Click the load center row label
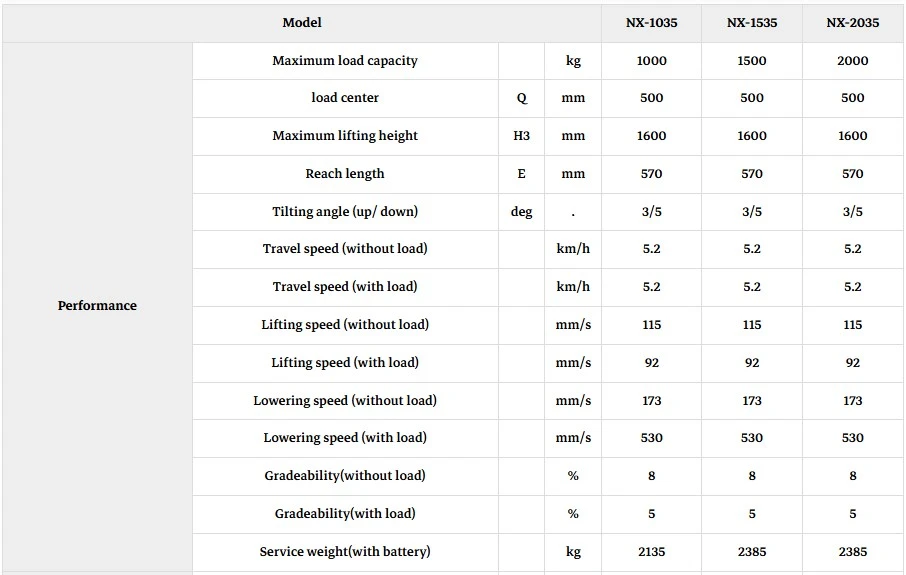Screen dimensions: 906x575 tap(345, 98)
